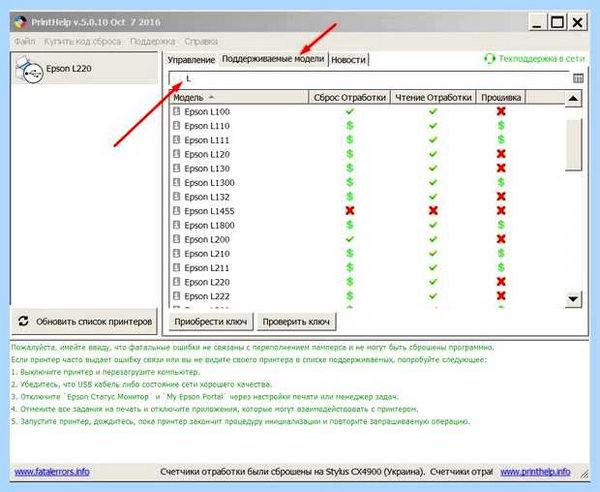The width and height of the screenshot is (600, 492).
Task: Open the www.fatalerrors.info link
Action: [x=52, y=471]
